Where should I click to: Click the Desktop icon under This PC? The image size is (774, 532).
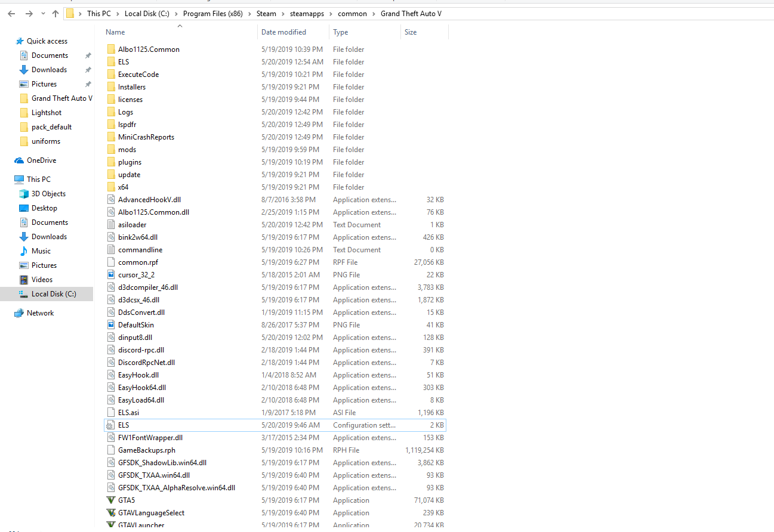point(24,208)
